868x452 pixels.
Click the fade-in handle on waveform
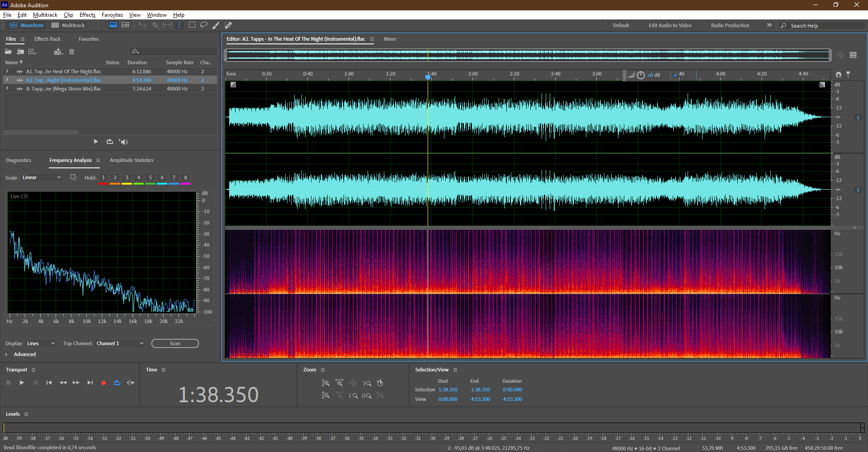point(233,85)
